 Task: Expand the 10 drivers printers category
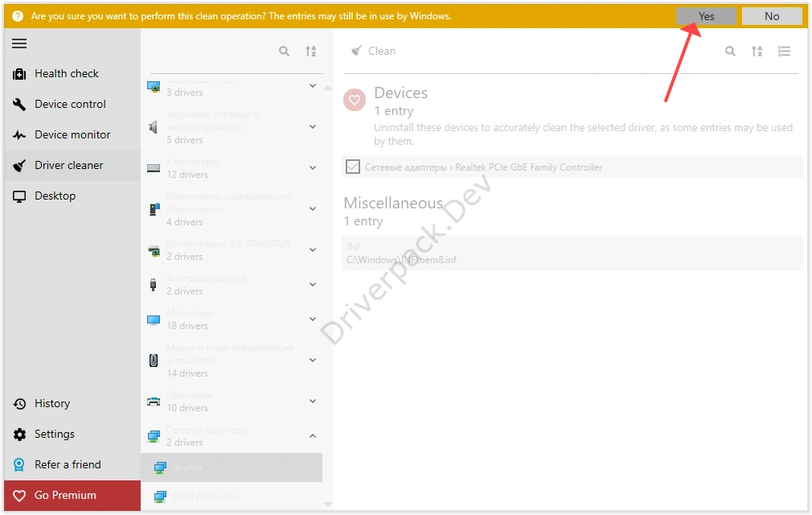[x=313, y=401]
